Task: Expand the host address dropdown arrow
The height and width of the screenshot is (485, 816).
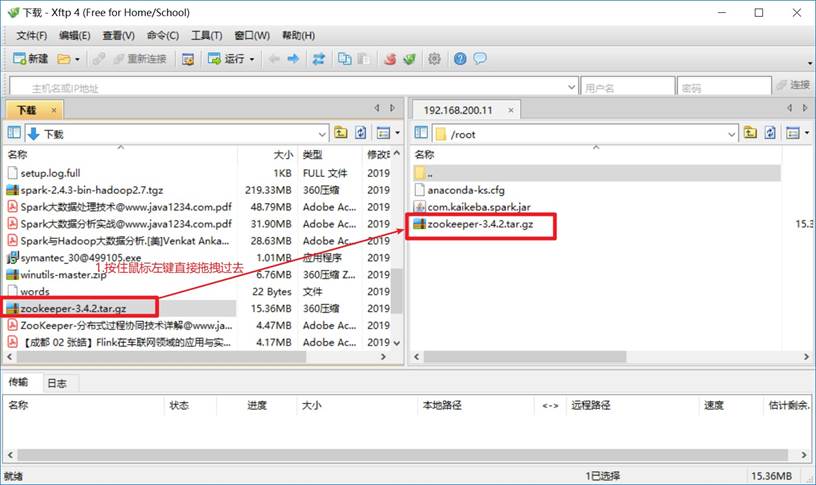Action: [571, 87]
